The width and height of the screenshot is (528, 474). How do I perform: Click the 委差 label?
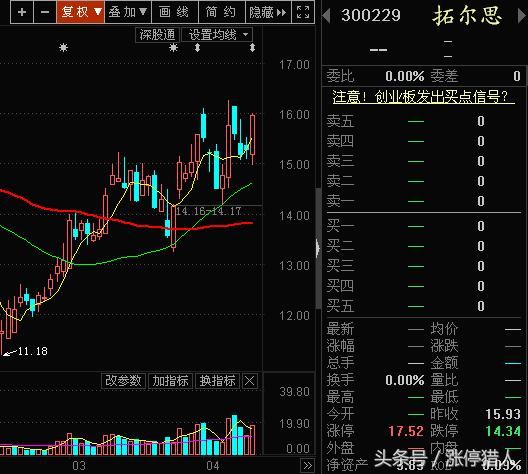pyautogui.click(x=444, y=76)
